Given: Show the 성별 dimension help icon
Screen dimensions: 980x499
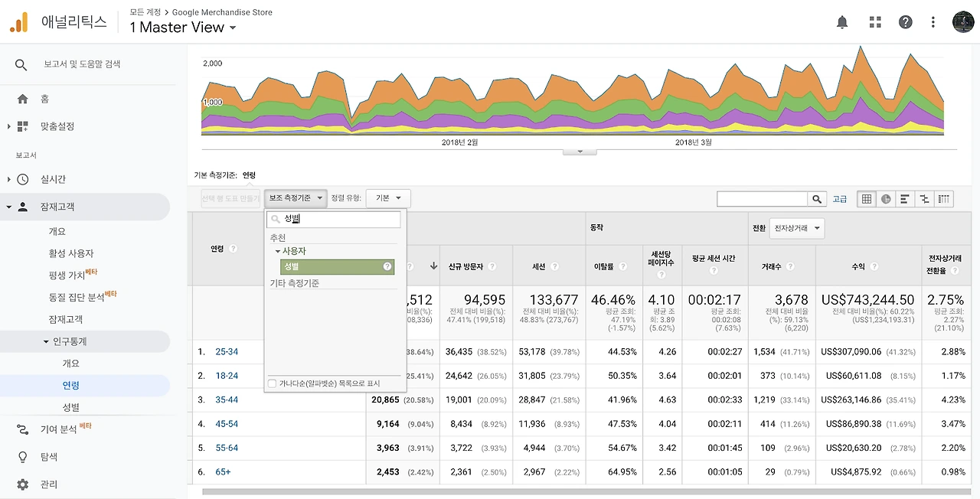Looking at the screenshot, I should pos(387,266).
